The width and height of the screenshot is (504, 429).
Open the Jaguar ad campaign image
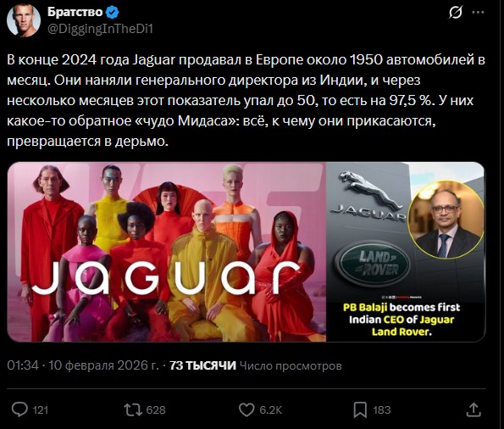(167, 252)
